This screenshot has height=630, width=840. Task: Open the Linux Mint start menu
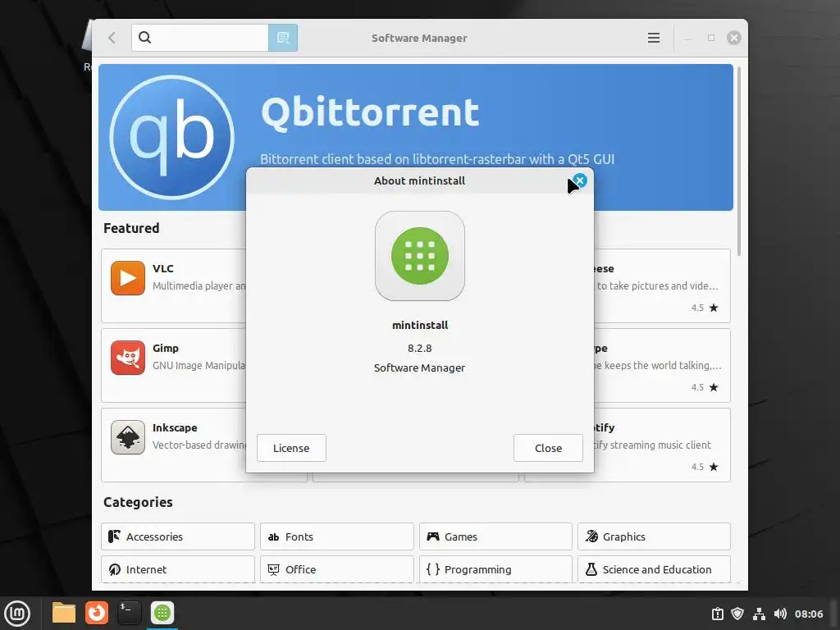[17, 613]
